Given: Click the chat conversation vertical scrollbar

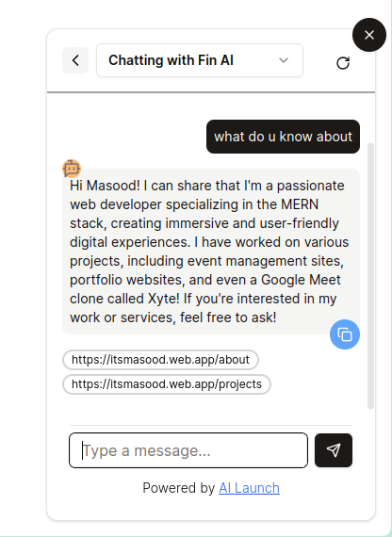Looking at the screenshot, I should tap(370, 276).
